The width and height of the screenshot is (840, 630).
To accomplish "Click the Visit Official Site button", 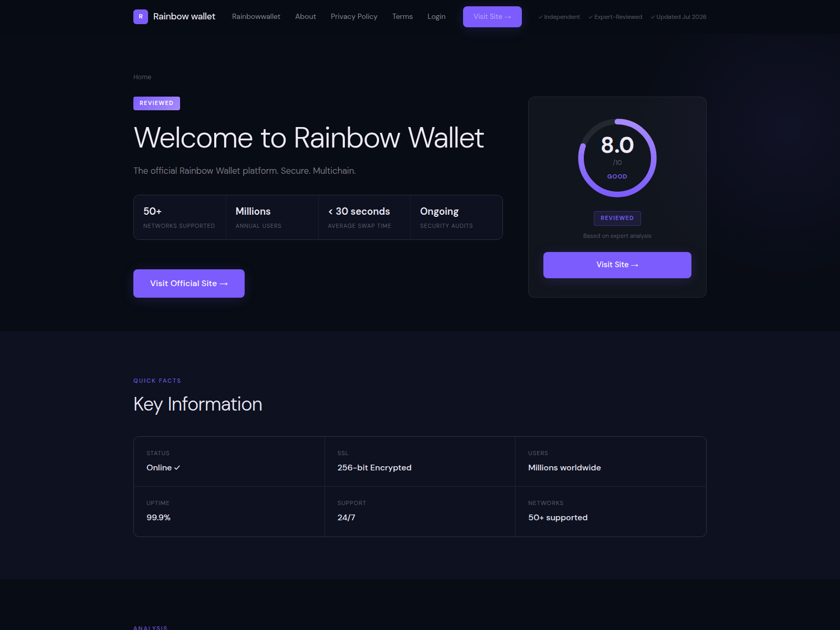I will 189,283.
